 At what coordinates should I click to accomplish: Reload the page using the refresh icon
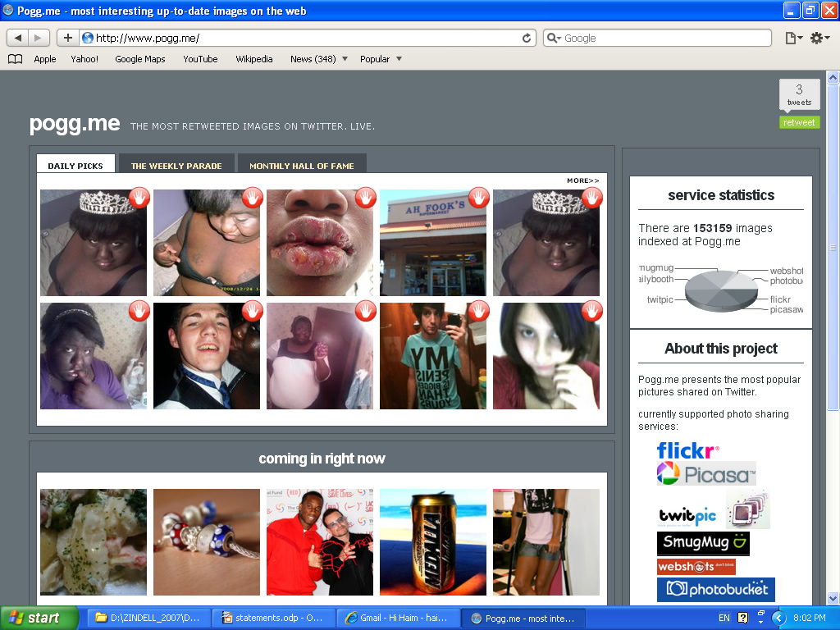(527, 38)
